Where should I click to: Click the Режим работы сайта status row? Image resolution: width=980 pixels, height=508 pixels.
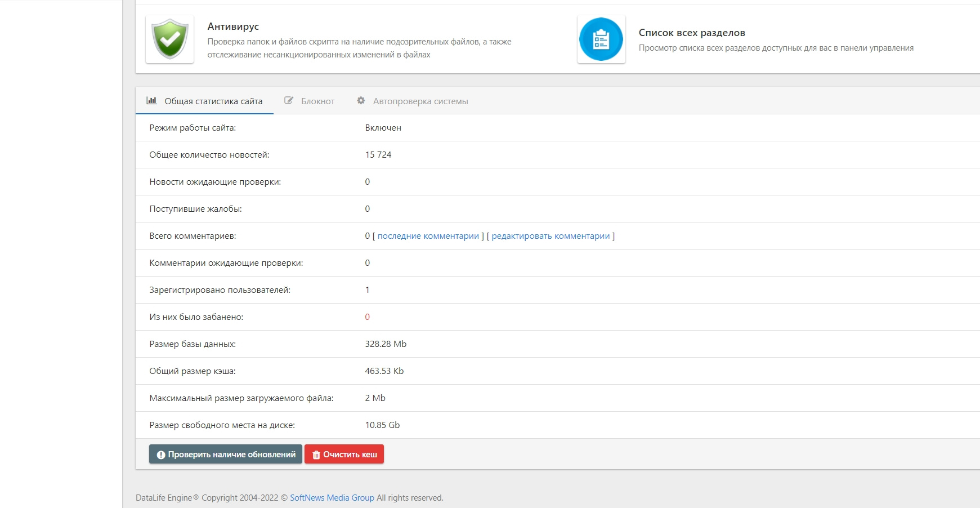(558, 128)
